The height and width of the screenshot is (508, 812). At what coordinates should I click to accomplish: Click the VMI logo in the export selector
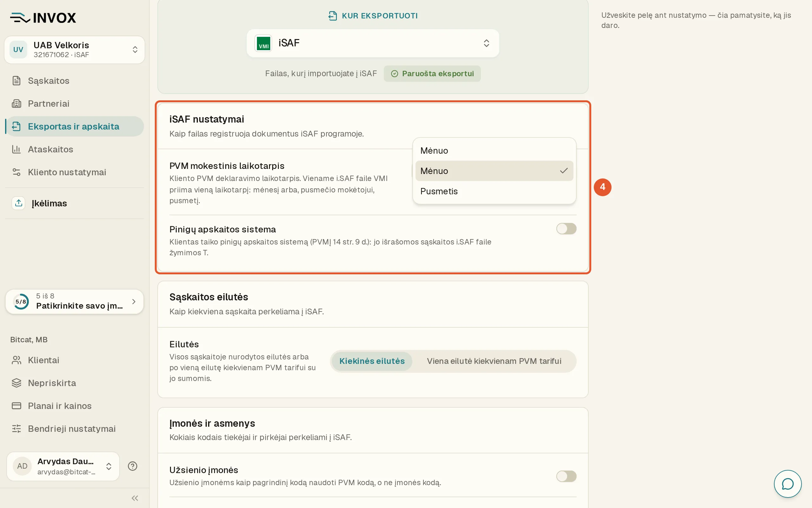click(x=263, y=43)
